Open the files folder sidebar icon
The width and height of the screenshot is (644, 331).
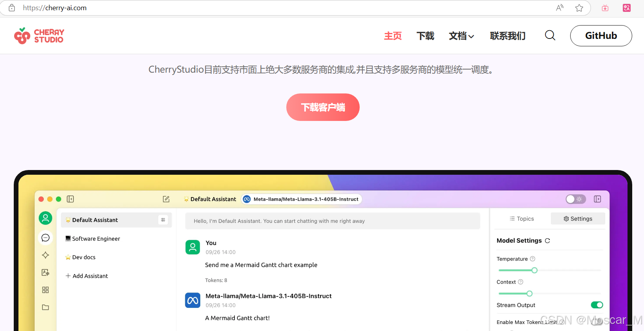(x=46, y=307)
